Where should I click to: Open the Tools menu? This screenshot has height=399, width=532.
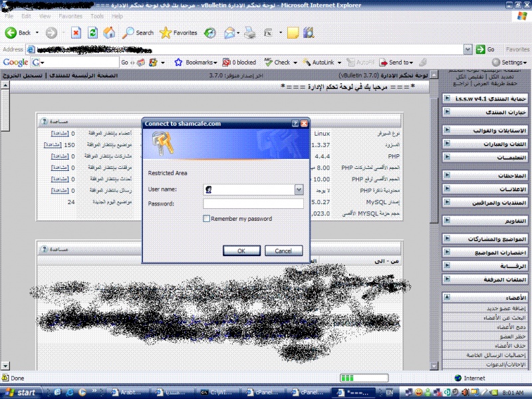97,15
